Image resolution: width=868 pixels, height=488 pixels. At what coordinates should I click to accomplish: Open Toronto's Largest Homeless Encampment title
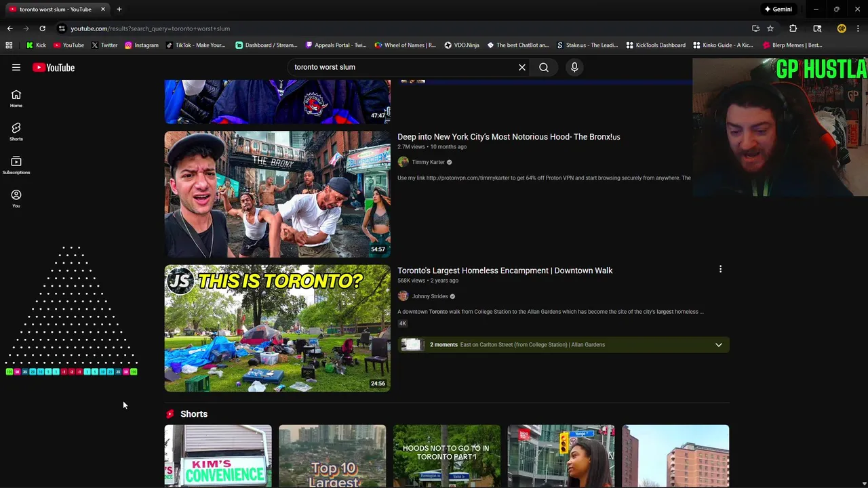pyautogui.click(x=505, y=270)
